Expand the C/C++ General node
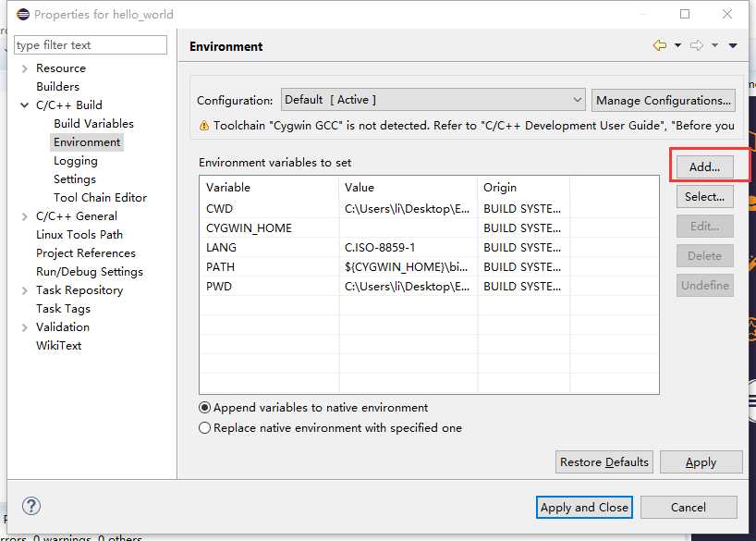 click(x=25, y=216)
